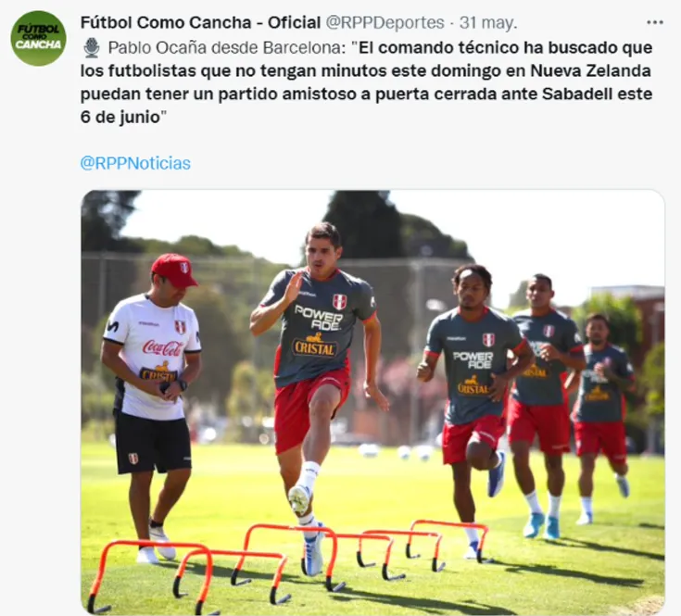
Task: Click the Peru crest on coach's black shorts
Action: click(x=133, y=459)
